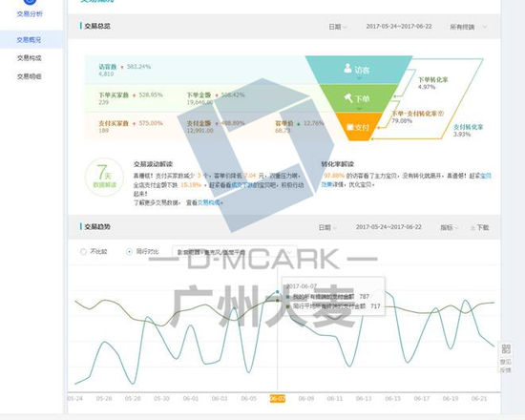The height and width of the screenshot is (420, 525).
Task: Open 交易构成 in the sidebar
Action: (30, 58)
